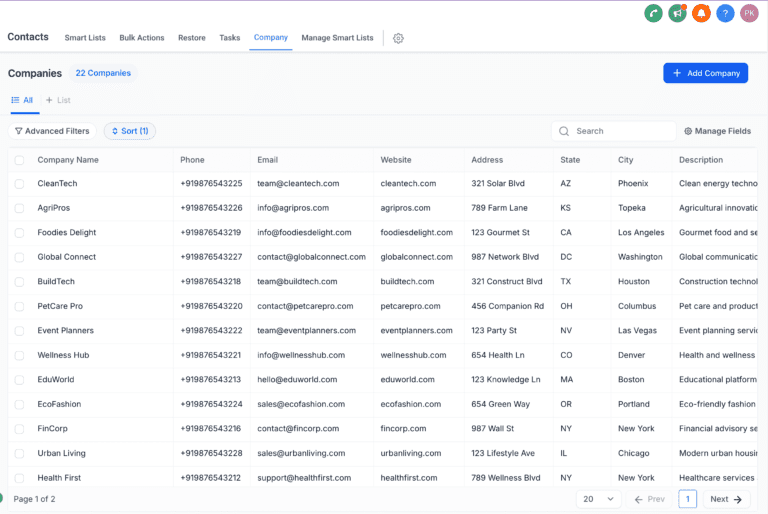Click the City column header
The image size is (768, 514).
[625, 160]
